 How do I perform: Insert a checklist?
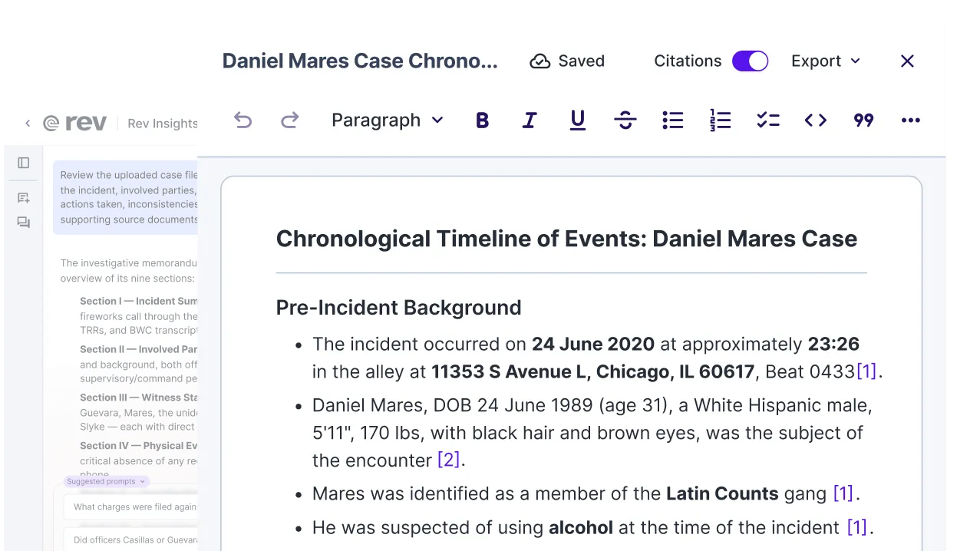pos(768,120)
